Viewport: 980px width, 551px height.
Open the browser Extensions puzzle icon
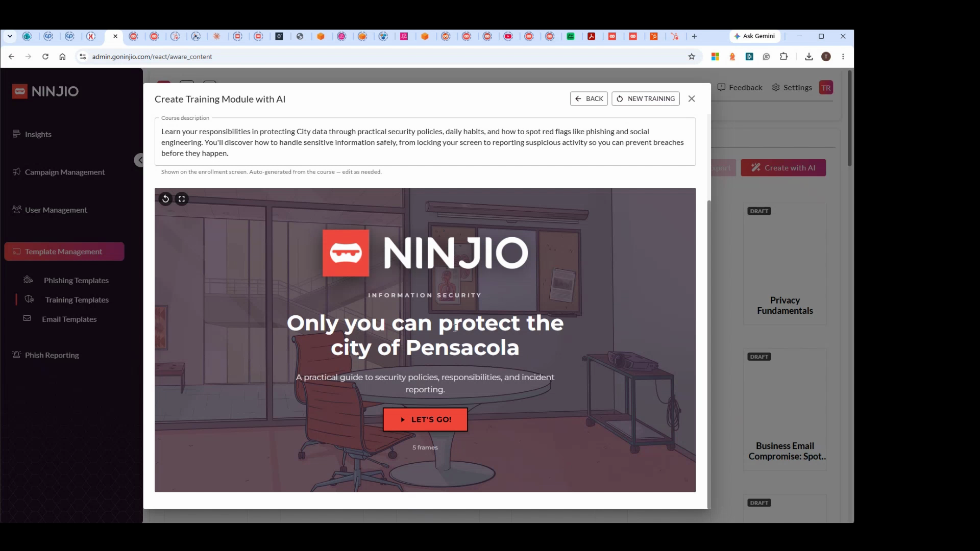click(783, 57)
